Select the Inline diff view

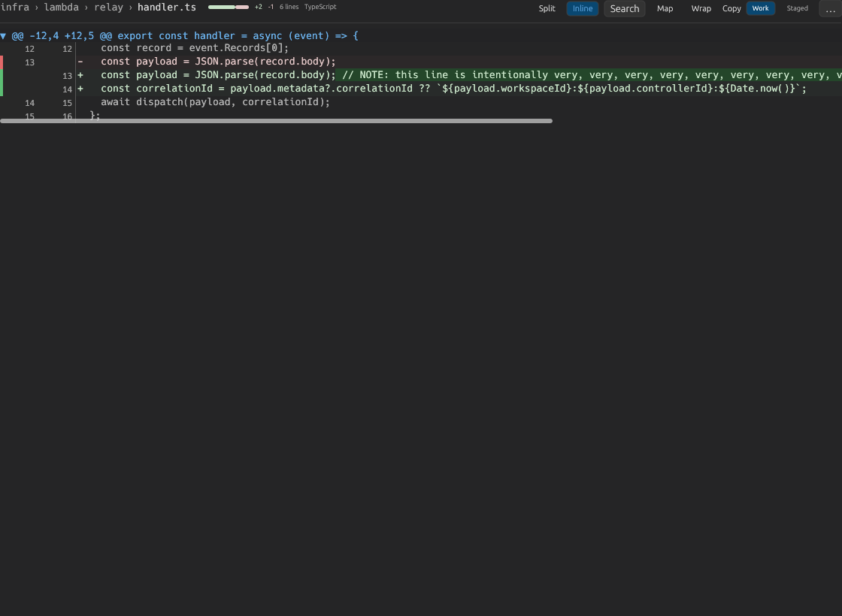click(x=583, y=8)
